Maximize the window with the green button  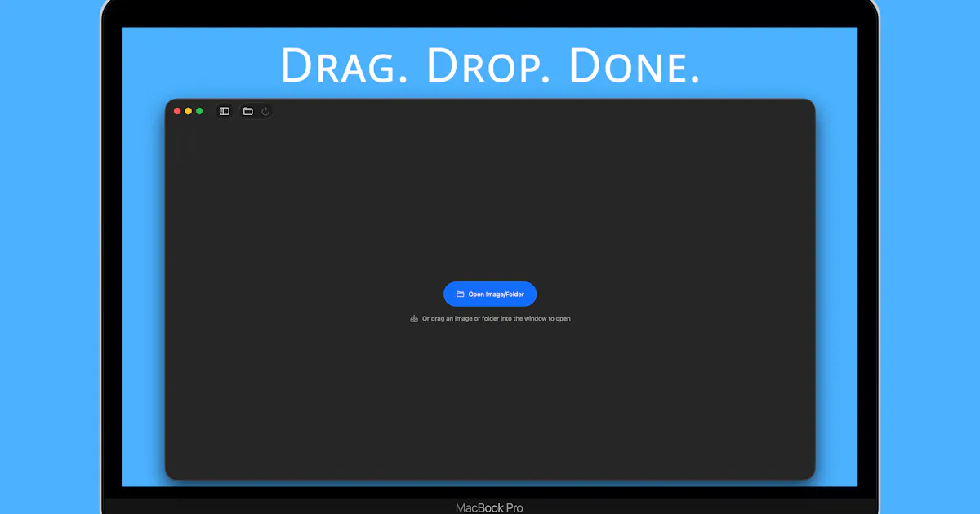pyautogui.click(x=199, y=111)
